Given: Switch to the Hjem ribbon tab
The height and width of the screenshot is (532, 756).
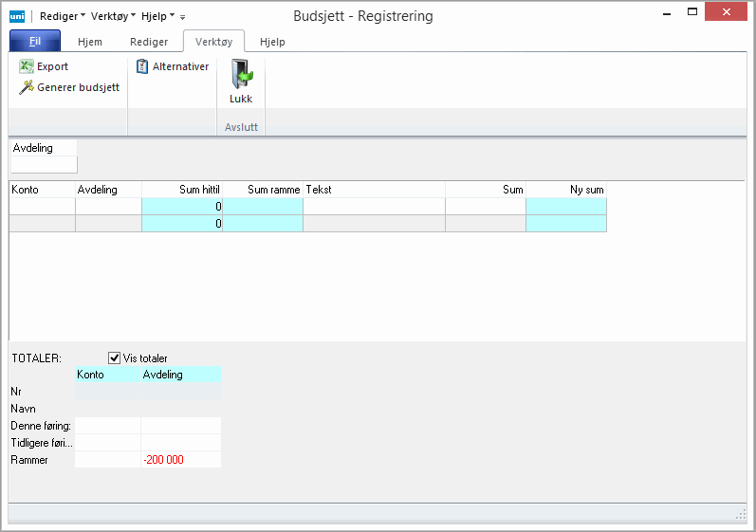Looking at the screenshot, I should [90, 42].
